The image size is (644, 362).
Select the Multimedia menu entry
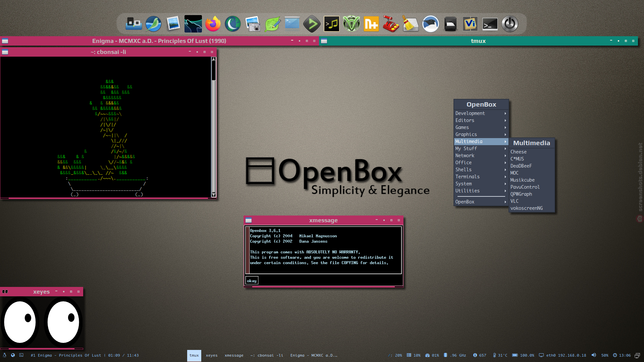point(481,142)
